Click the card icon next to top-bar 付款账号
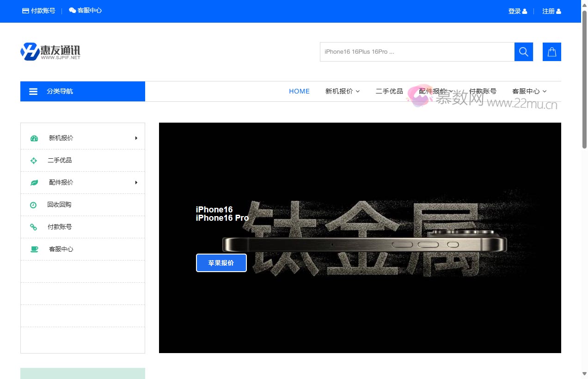 (x=25, y=10)
